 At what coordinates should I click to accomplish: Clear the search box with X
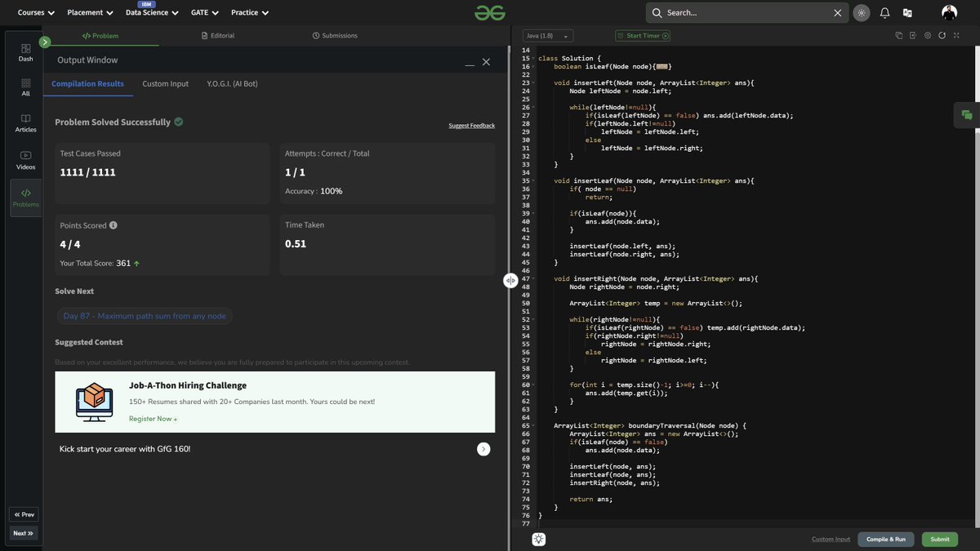tap(837, 13)
